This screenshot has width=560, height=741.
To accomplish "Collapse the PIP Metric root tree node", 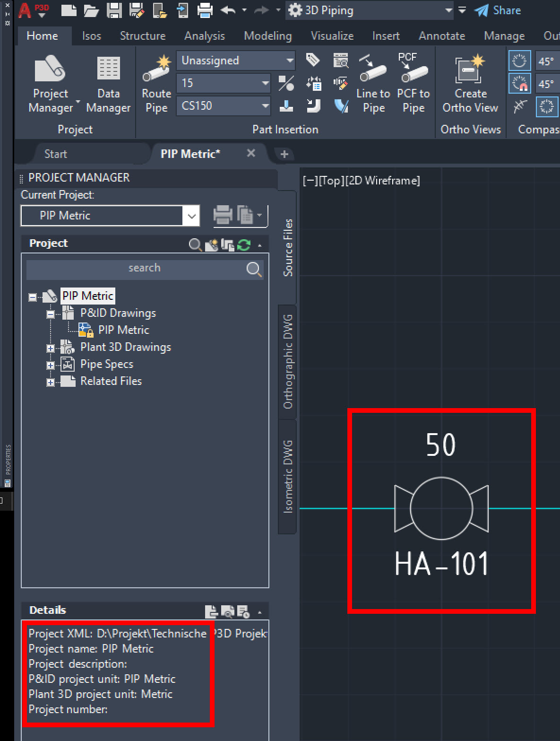I will click(33, 297).
